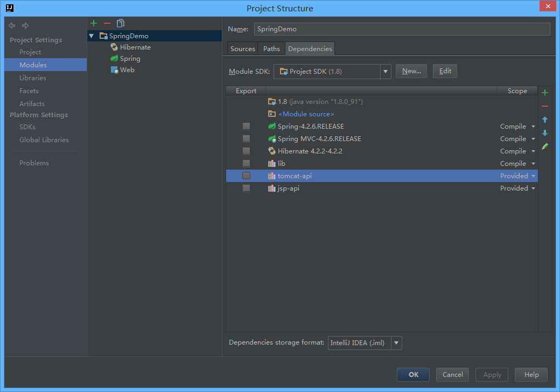Click the forward navigation arrow

tap(25, 26)
